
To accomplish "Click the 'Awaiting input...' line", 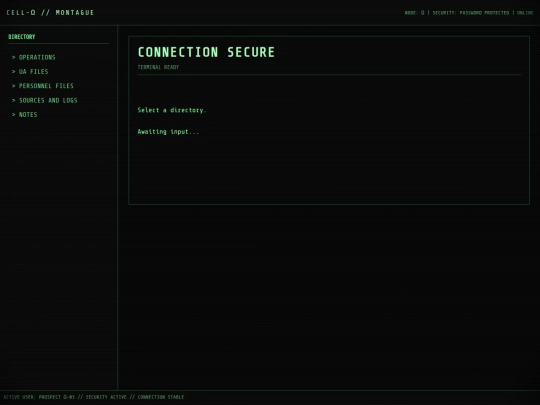I will tap(168, 132).
